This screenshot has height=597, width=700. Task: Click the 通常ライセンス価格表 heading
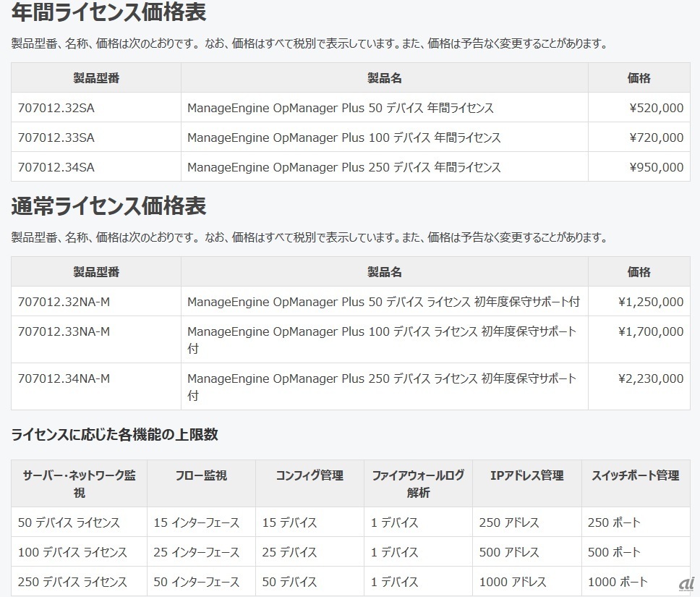(x=108, y=206)
